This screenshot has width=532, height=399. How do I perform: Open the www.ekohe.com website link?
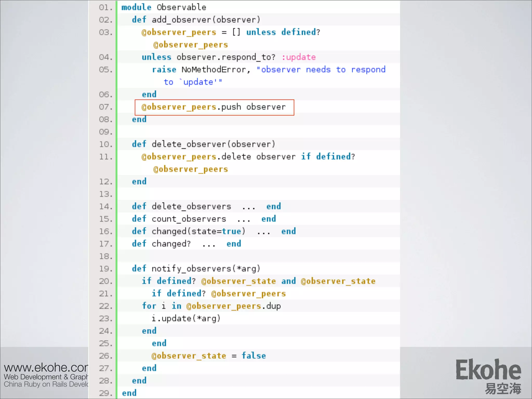(46, 368)
